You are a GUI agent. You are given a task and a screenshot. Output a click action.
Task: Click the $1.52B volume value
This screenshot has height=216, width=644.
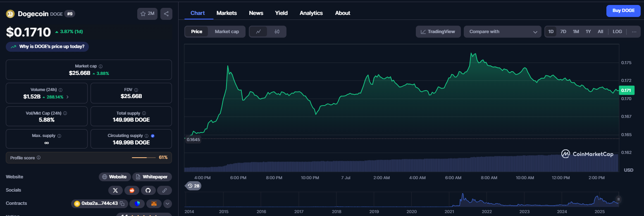(x=32, y=97)
